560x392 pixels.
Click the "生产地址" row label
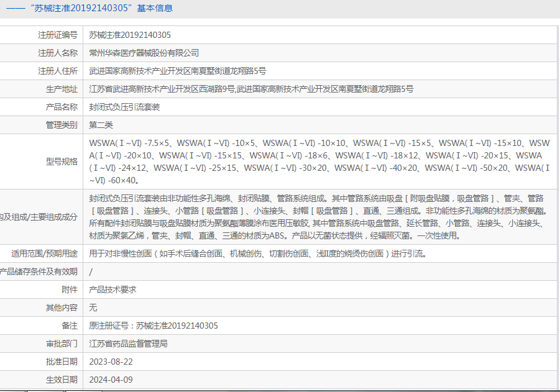click(62, 89)
